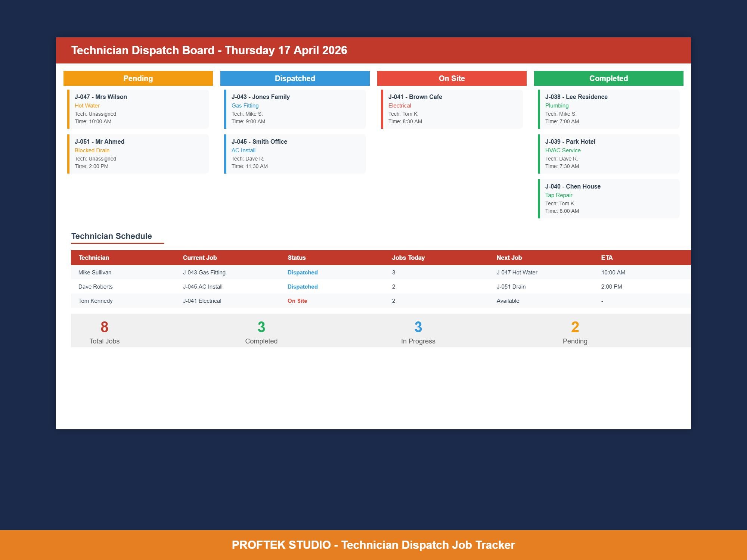This screenshot has height=560, width=747.
Task: Select job card J-043 - Jones Family
Action: pos(295,109)
